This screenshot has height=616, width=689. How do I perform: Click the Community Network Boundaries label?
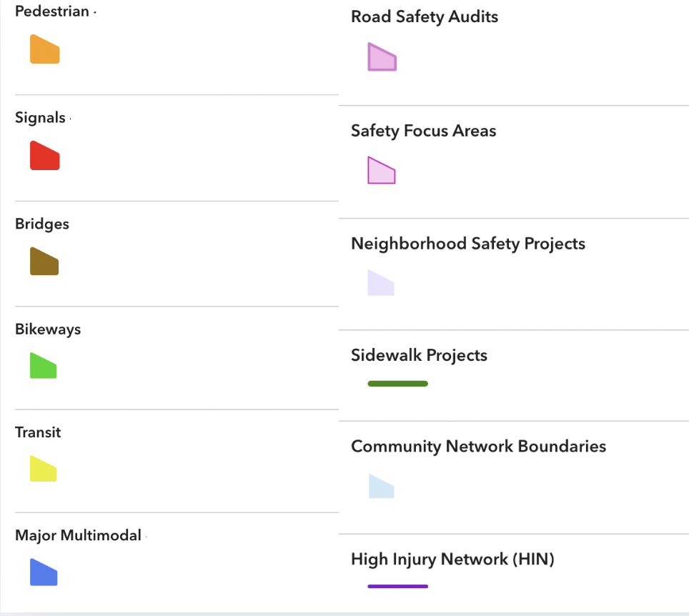[x=478, y=447]
